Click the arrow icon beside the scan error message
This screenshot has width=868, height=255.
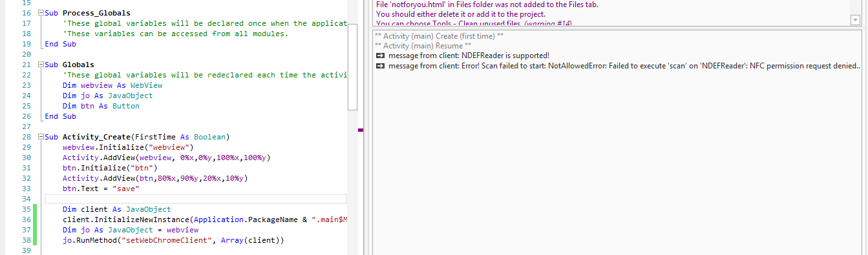pyautogui.click(x=379, y=65)
